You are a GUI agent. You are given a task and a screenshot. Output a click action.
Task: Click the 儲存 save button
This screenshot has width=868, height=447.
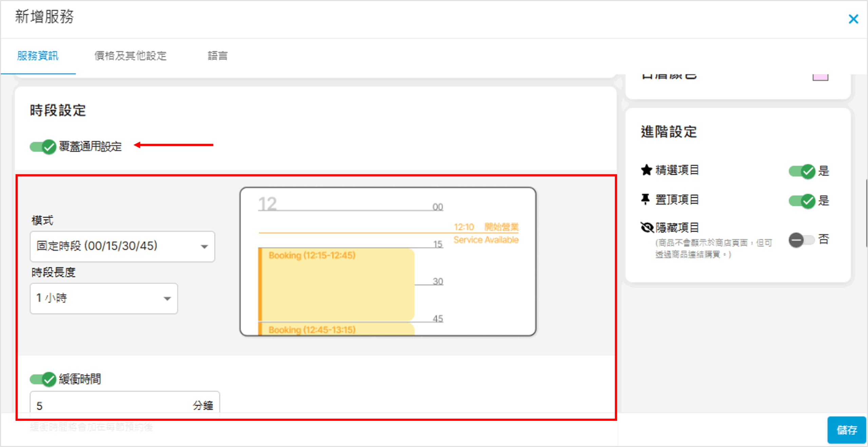pyautogui.click(x=847, y=430)
